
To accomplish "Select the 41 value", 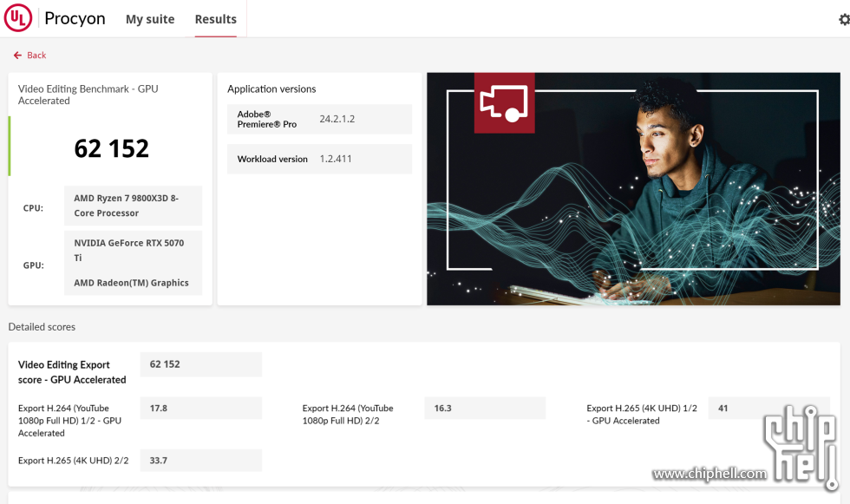I will click(722, 408).
